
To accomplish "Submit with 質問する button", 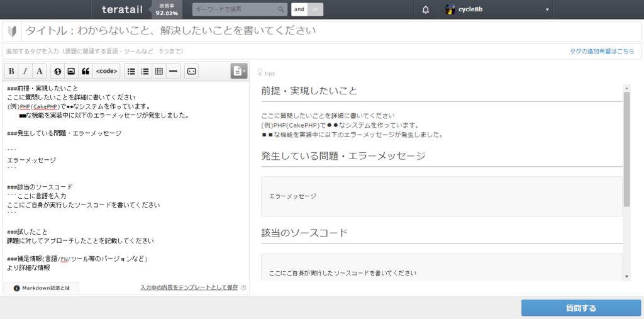I will pos(580,308).
